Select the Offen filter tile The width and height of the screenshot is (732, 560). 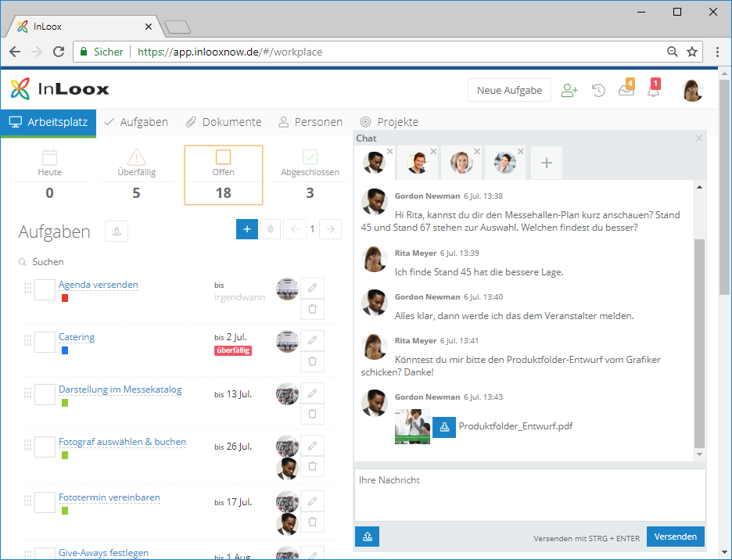(x=224, y=175)
